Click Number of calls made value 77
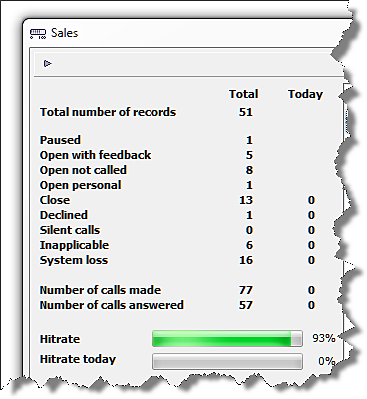The width and height of the screenshot is (367, 399). pos(246,290)
